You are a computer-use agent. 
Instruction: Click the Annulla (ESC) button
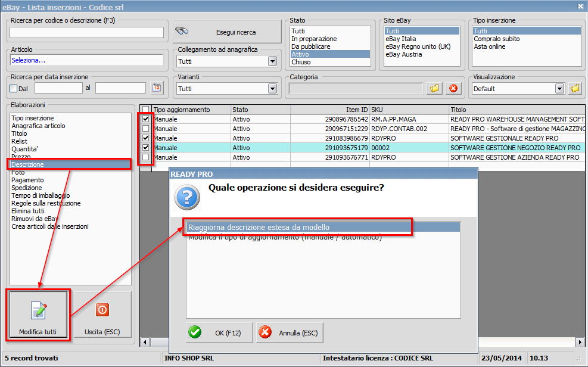(290, 332)
